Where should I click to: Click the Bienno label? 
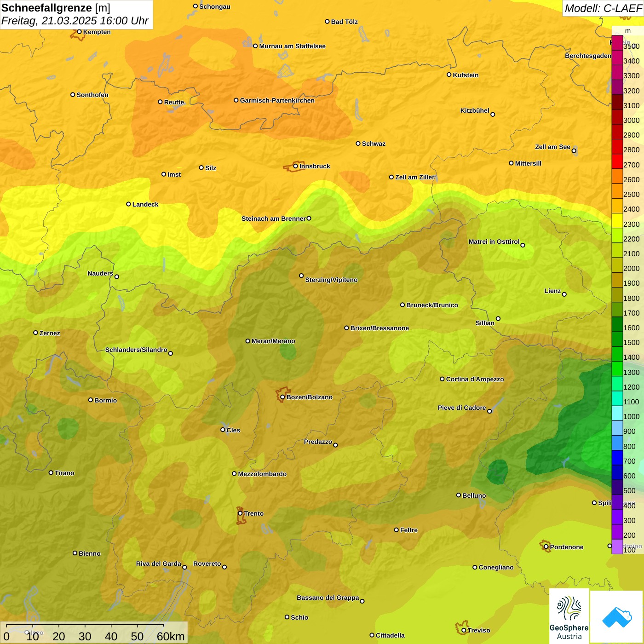[x=89, y=553]
